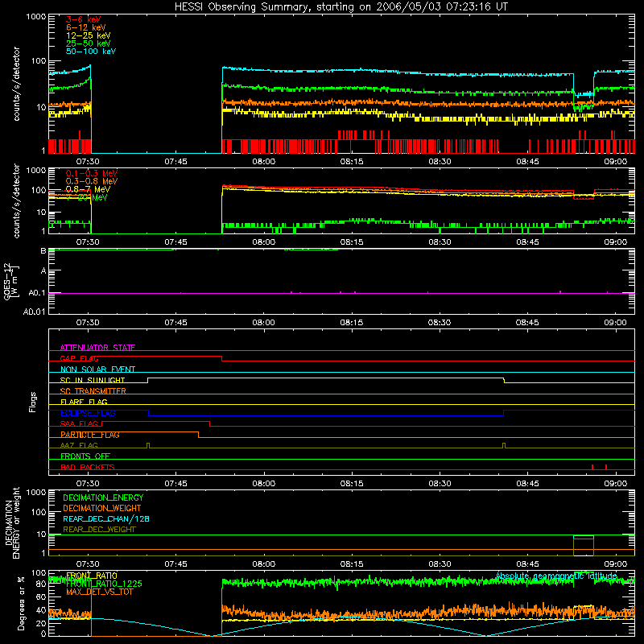Viewport: 644px width, 644px height.
Task: Click the Degrees or % axis title
Action: point(21,603)
